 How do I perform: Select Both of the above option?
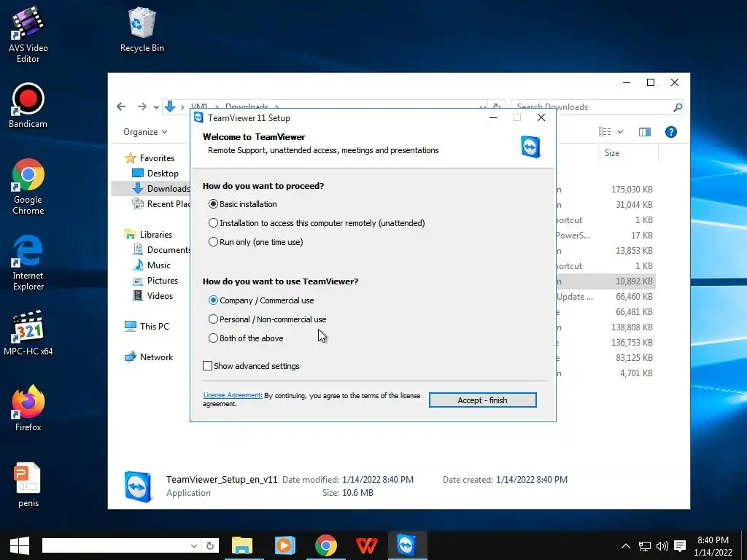214,338
